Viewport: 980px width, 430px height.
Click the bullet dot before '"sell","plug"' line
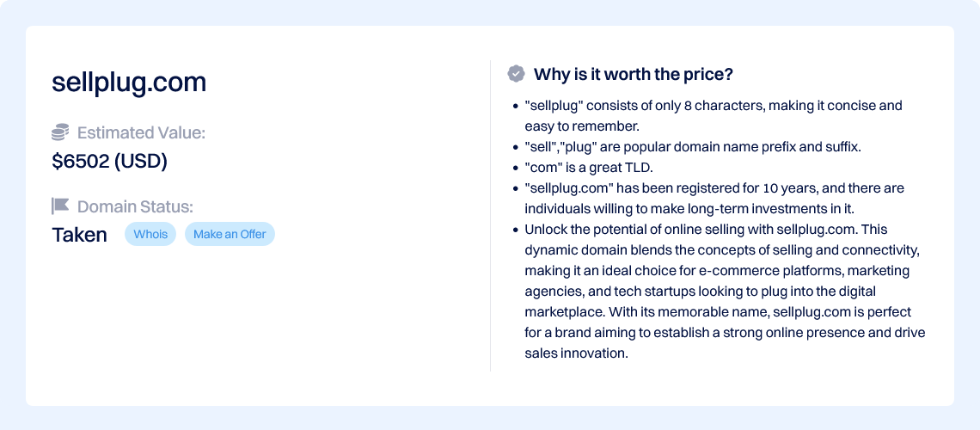tap(516, 148)
